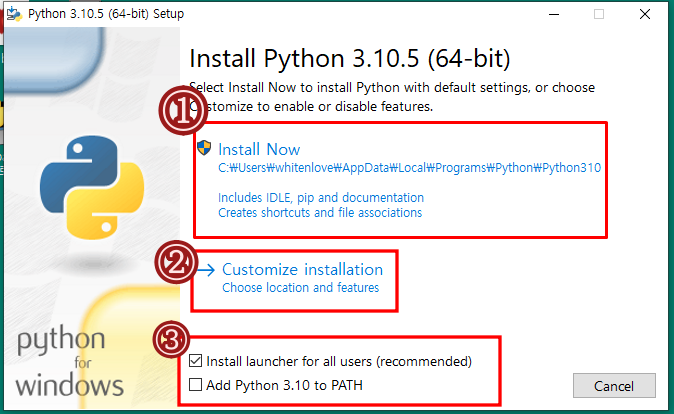Click the default install path text under Install Now

tap(409, 168)
